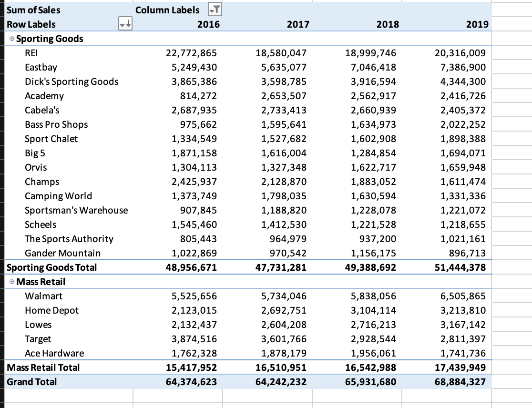
Task: Click Dick's Sporting Goods 2019 value 4,344,300
Action: (x=463, y=82)
